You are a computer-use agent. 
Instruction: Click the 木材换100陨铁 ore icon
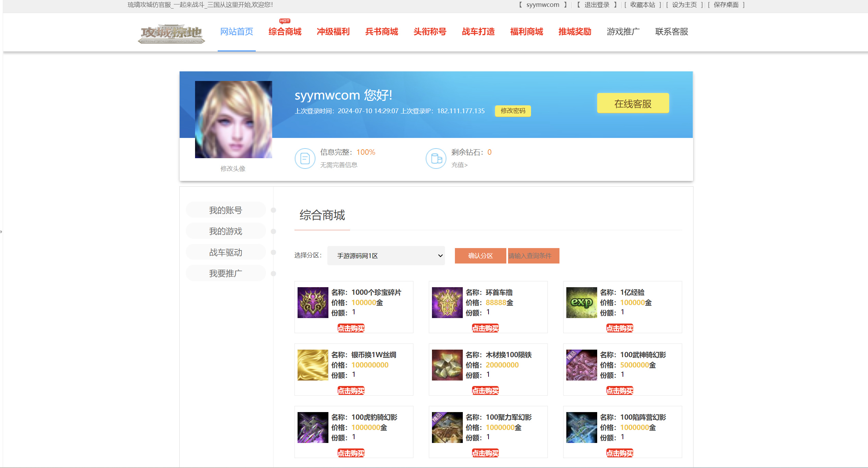tap(447, 365)
